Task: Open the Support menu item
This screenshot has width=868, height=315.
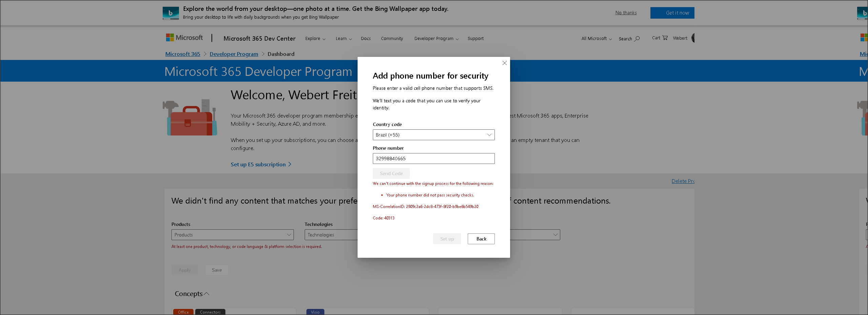Action: coord(476,39)
